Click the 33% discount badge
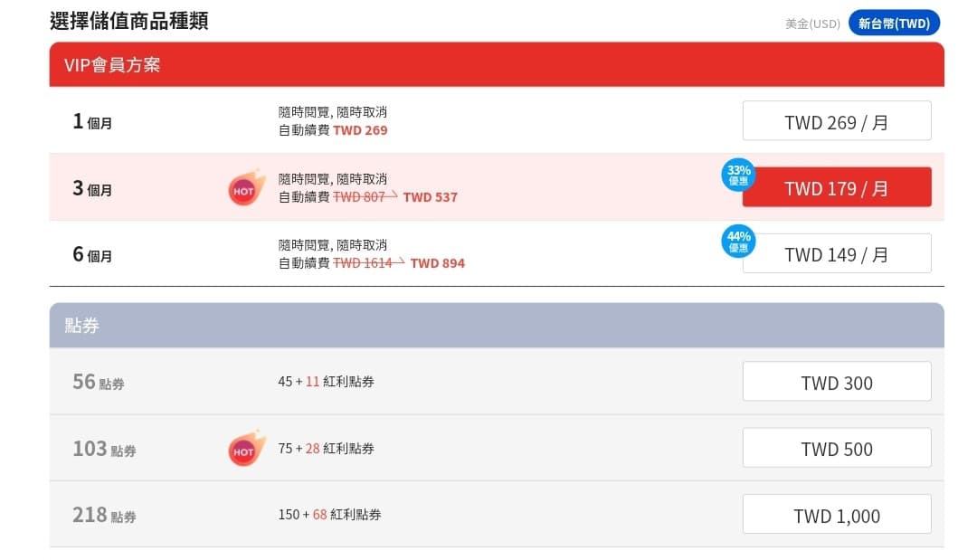The height and width of the screenshot is (560, 977). (x=738, y=175)
